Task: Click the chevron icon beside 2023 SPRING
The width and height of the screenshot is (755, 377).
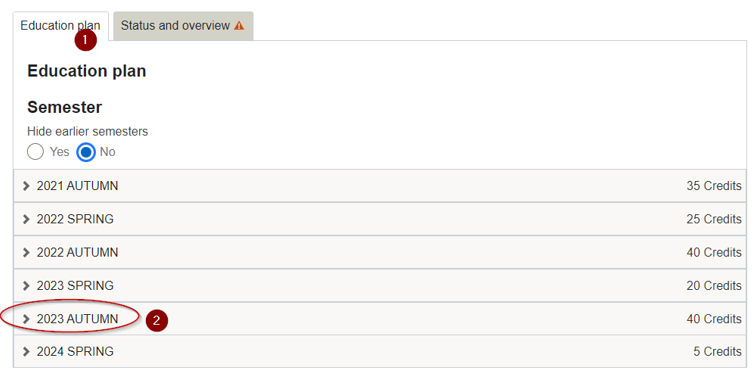Action: pyautogui.click(x=26, y=286)
